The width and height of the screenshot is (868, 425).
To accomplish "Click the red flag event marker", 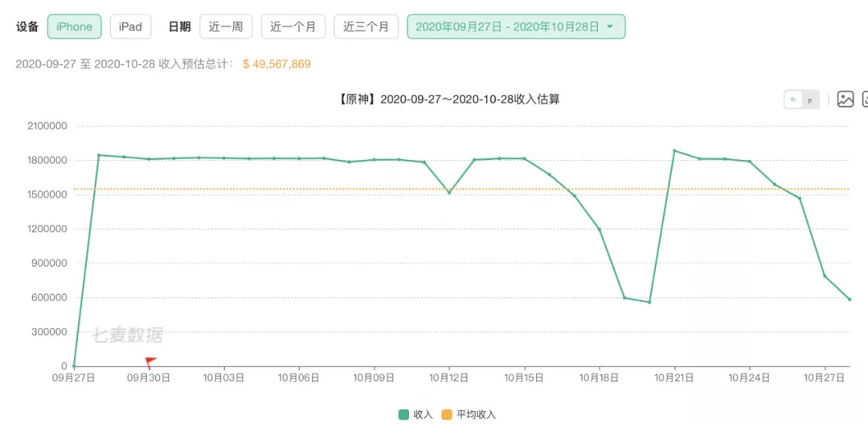I will coord(149,362).
